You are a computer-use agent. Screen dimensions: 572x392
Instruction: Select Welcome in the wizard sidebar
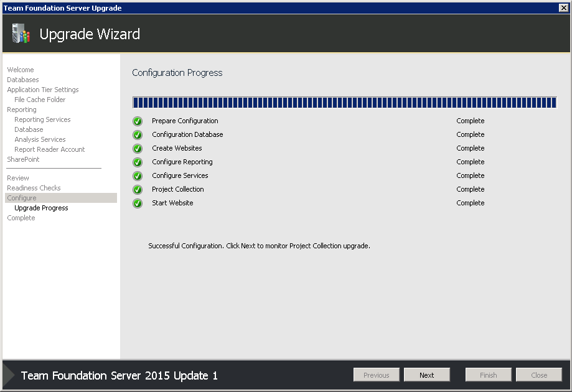pos(21,70)
